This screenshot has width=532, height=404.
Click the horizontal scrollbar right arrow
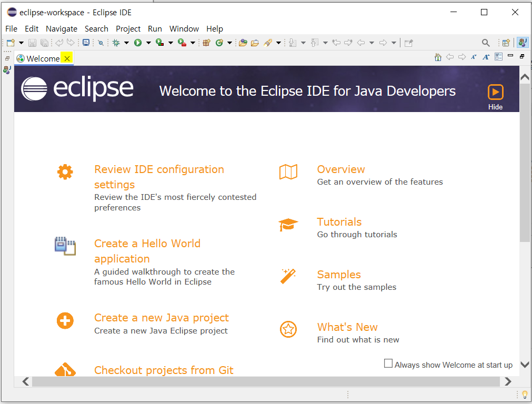coord(508,381)
